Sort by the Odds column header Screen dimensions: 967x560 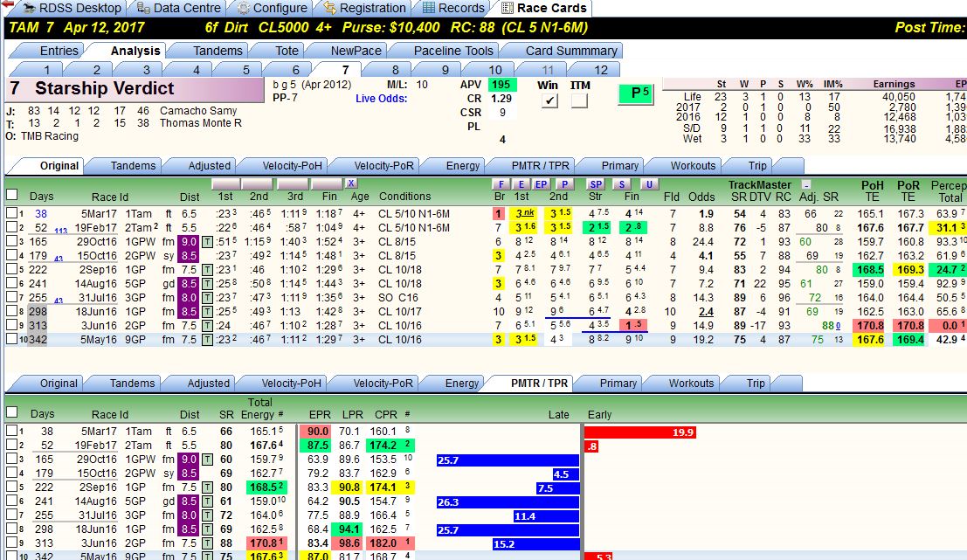701,197
